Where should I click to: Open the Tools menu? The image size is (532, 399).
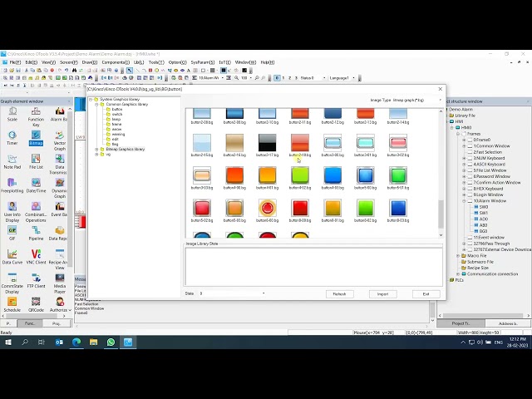(x=156, y=62)
